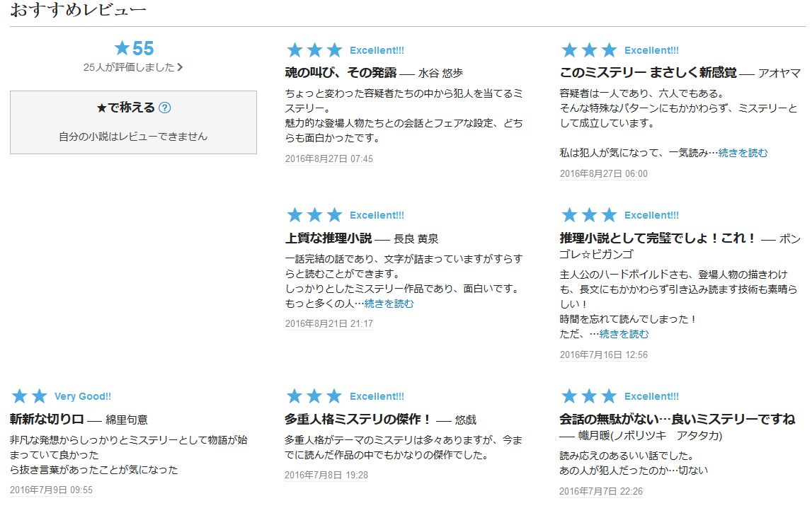Viewport: 812px width, 513px height.
Task: Click the help question mark icon beside ★で称える
Action: click(x=165, y=108)
